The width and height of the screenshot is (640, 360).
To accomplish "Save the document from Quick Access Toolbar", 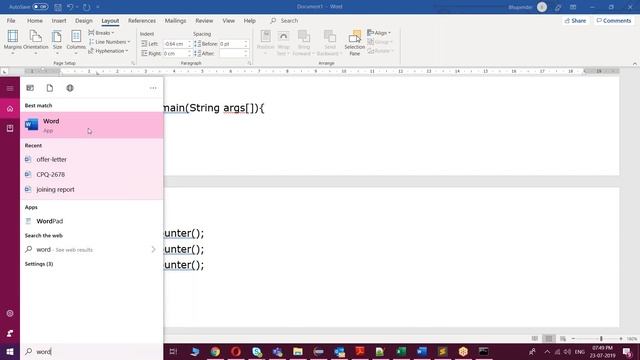I will pos(58,7).
